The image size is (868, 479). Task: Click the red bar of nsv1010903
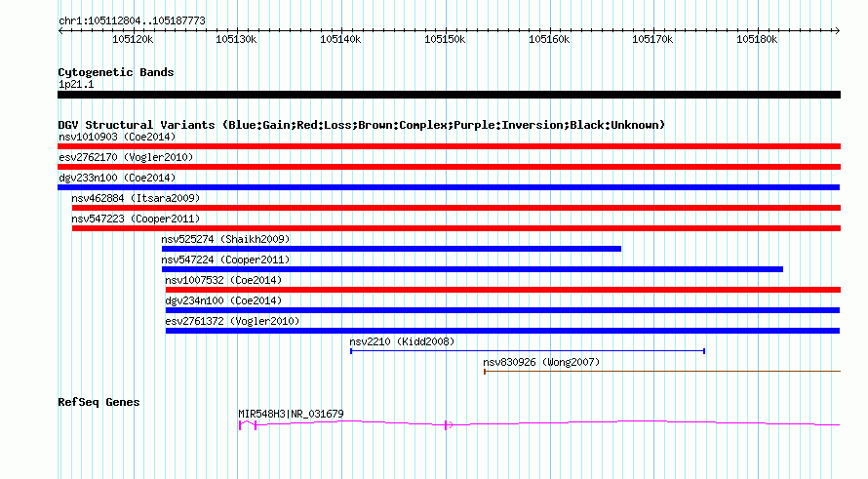click(x=449, y=146)
